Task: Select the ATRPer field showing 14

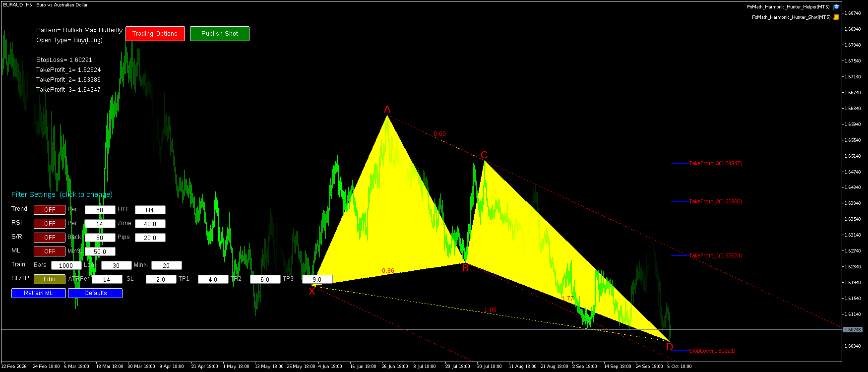Action: [107, 279]
